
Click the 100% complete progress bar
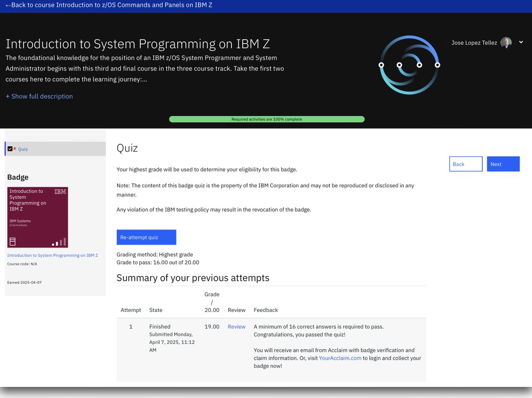[x=266, y=119]
